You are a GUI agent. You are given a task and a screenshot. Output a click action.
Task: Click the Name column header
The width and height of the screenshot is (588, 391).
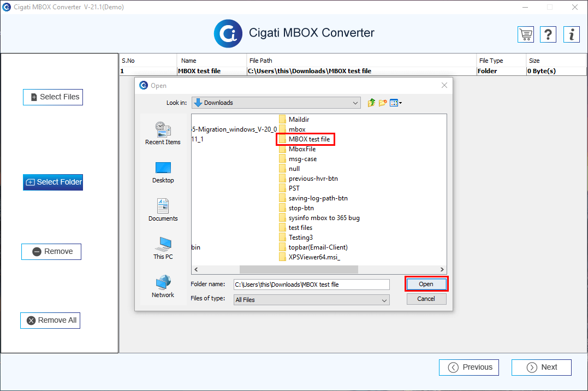point(212,61)
